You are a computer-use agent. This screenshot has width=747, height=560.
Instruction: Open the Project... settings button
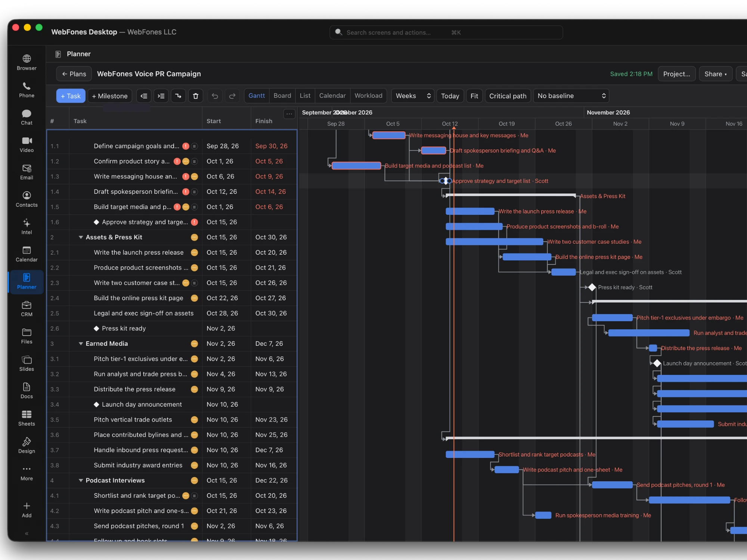pos(677,74)
